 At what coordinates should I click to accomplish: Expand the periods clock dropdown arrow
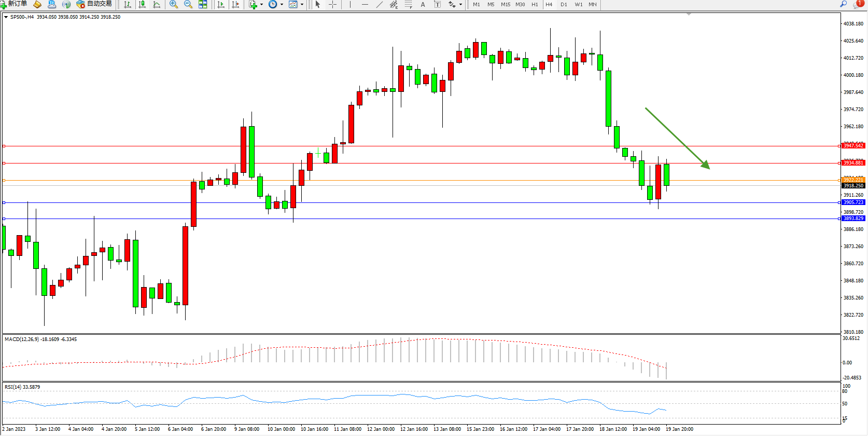(282, 5)
